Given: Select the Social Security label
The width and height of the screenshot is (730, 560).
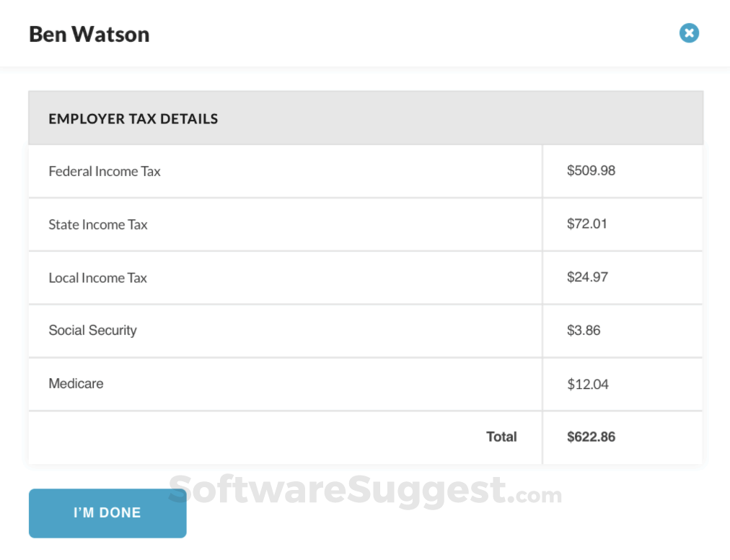Looking at the screenshot, I should [92, 331].
